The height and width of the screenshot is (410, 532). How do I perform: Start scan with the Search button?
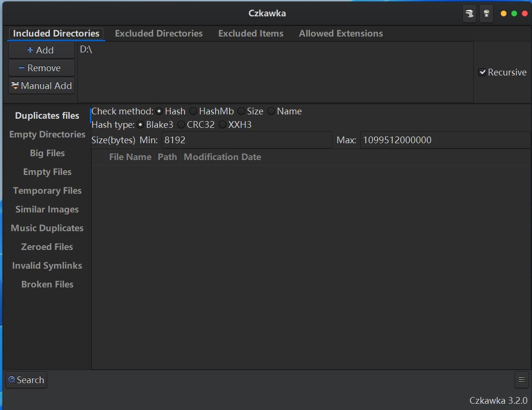[26, 380]
